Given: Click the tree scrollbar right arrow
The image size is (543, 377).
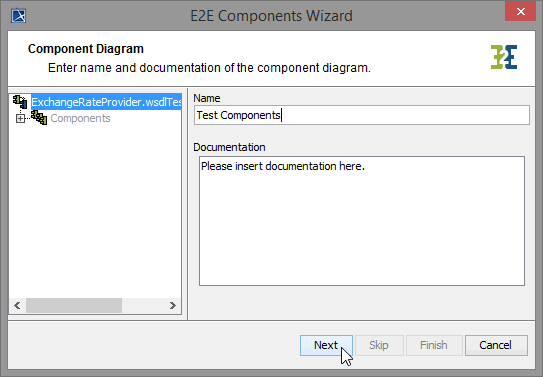Looking at the screenshot, I should click(x=172, y=305).
